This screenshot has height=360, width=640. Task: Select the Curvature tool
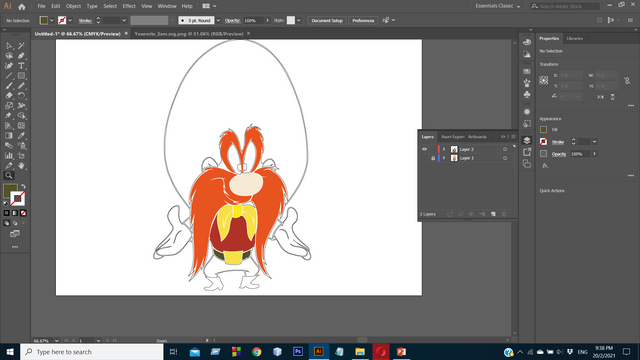[9, 66]
